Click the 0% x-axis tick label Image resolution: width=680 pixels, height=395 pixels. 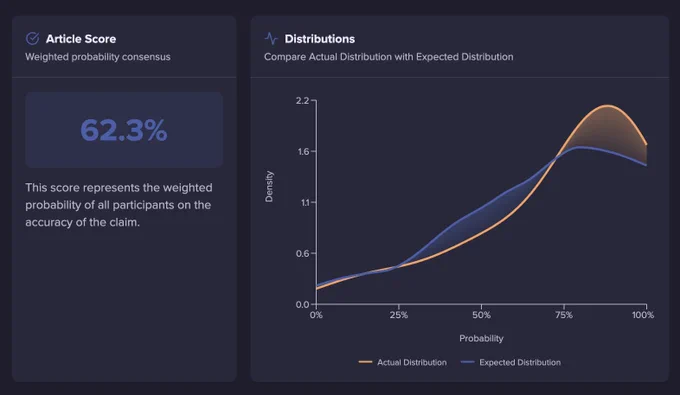(316, 315)
